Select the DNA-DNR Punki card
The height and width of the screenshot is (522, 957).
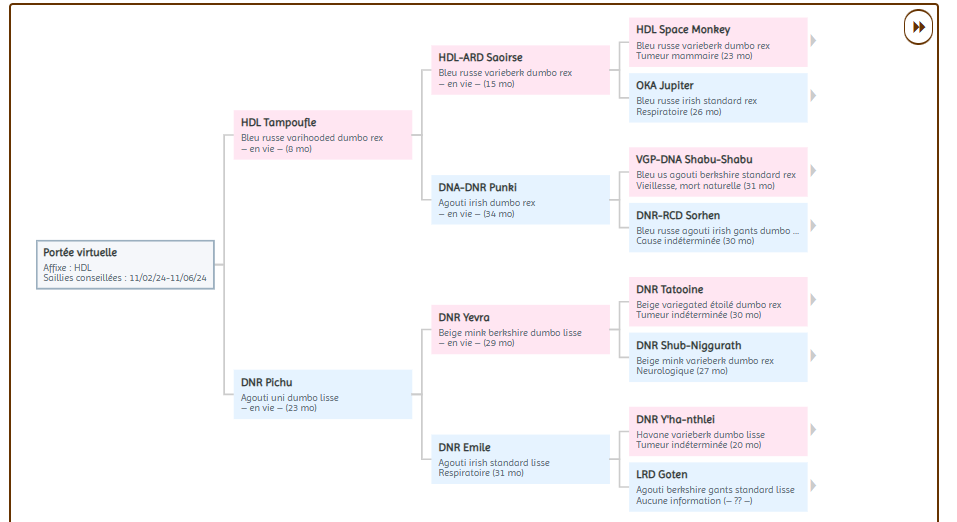520,200
